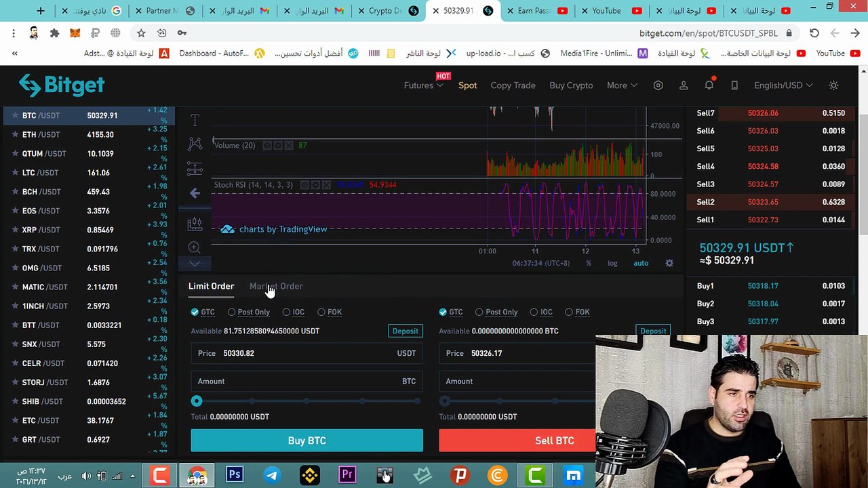Click Deposit button for USDT balance
Screen dimensions: 868x488
click(x=405, y=331)
